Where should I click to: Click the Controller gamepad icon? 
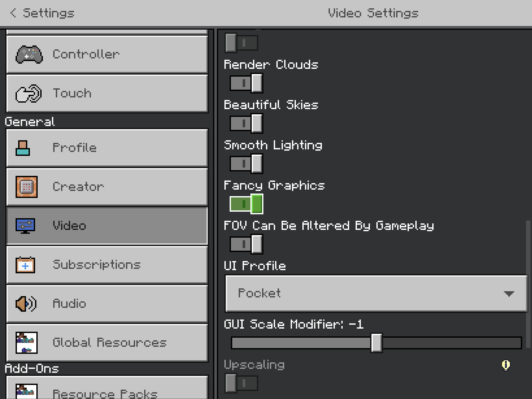coord(29,55)
